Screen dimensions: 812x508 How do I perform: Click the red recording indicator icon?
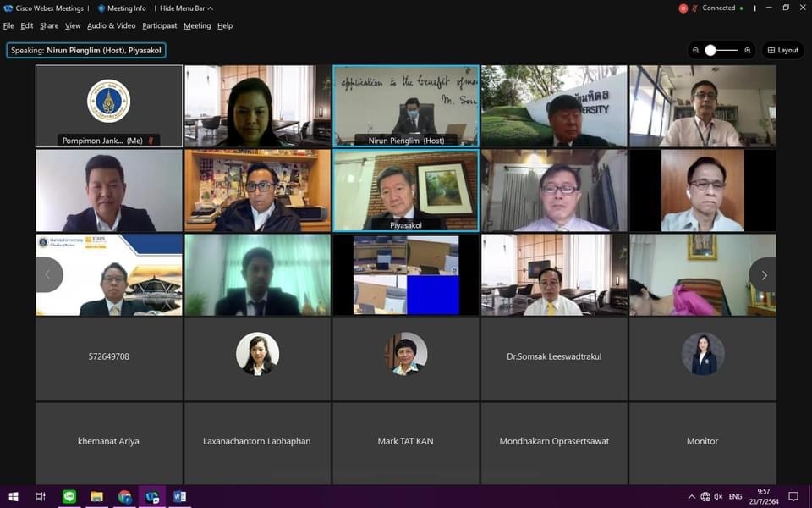pyautogui.click(x=683, y=8)
